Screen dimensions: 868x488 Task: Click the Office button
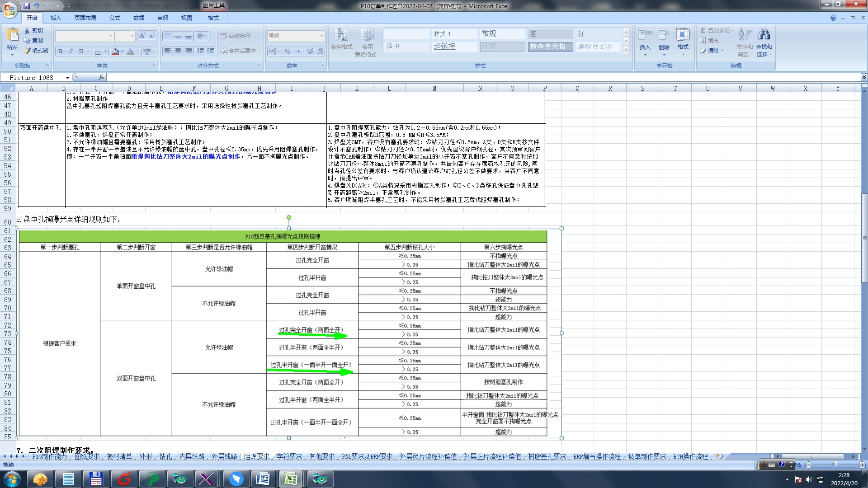point(9,9)
